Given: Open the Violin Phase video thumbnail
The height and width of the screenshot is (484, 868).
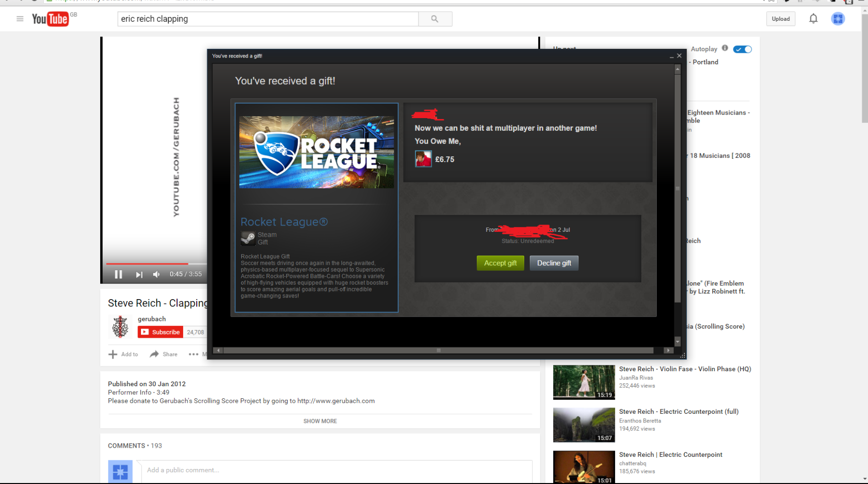Looking at the screenshot, I should [584, 382].
